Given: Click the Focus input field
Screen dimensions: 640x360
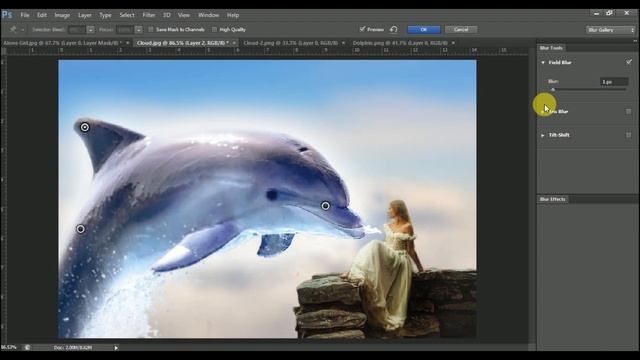Looking at the screenshot, I should tap(124, 30).
